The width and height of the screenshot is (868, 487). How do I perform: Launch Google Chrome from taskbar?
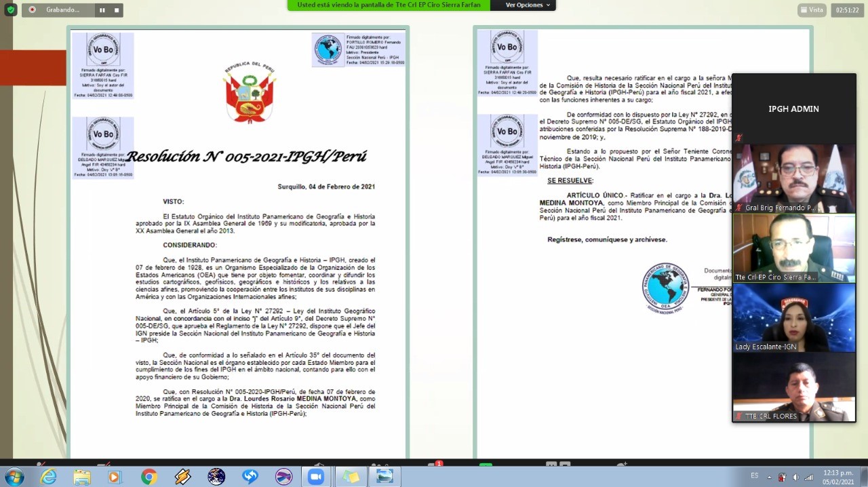[x=149, y=477]
